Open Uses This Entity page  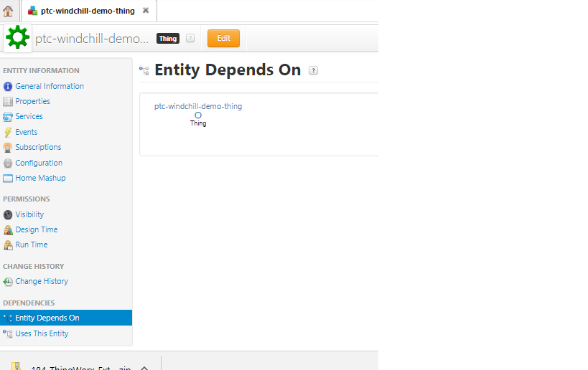coord(42,333)
